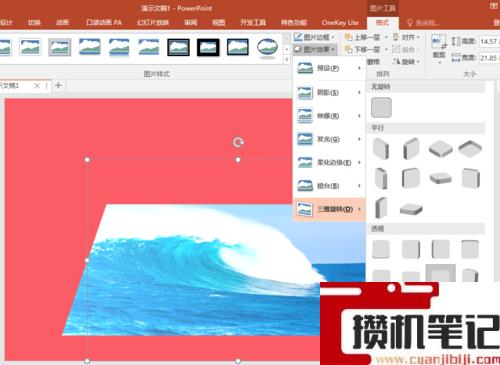
Task: Open the 审阅 (Review) tab
Action: pyautogui.click(x=191, y=23)
